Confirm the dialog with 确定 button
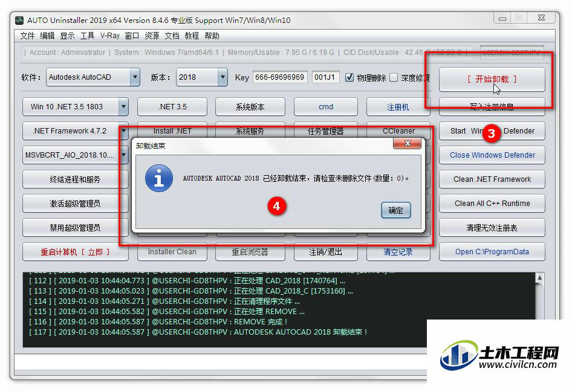 click(396, 210)
